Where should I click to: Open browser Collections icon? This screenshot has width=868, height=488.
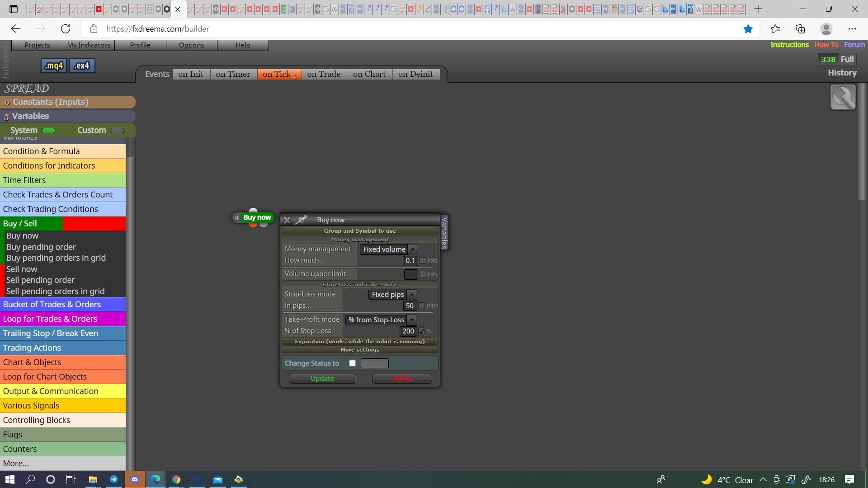point(800,29)
